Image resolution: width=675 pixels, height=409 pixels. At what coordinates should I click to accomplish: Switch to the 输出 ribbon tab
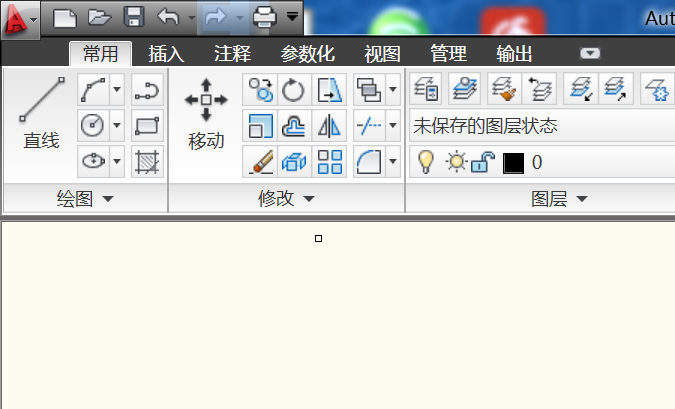514,54
